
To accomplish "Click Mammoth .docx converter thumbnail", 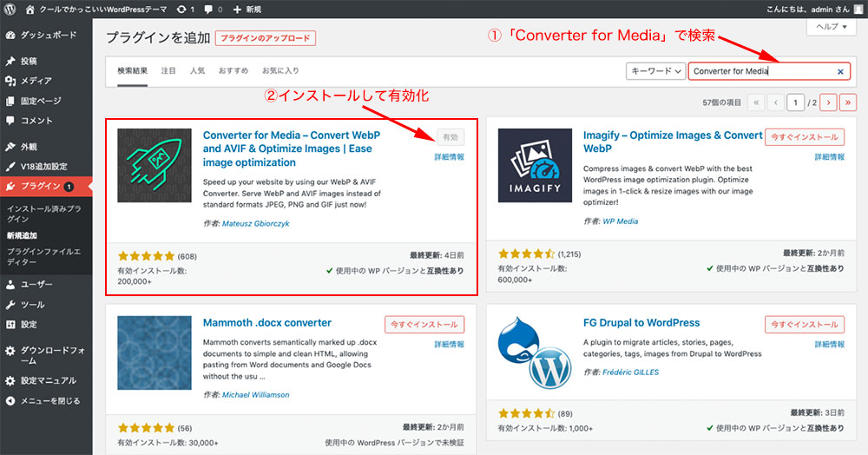I will [x=155, y=353].
